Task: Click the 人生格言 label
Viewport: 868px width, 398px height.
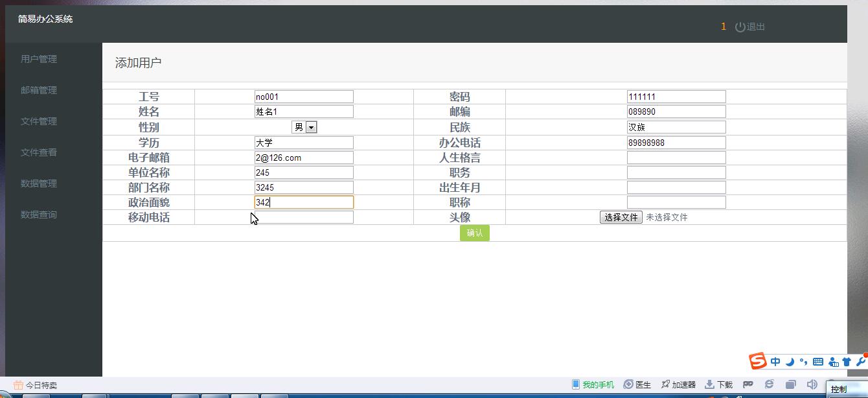Action: [x=460, y=158]
